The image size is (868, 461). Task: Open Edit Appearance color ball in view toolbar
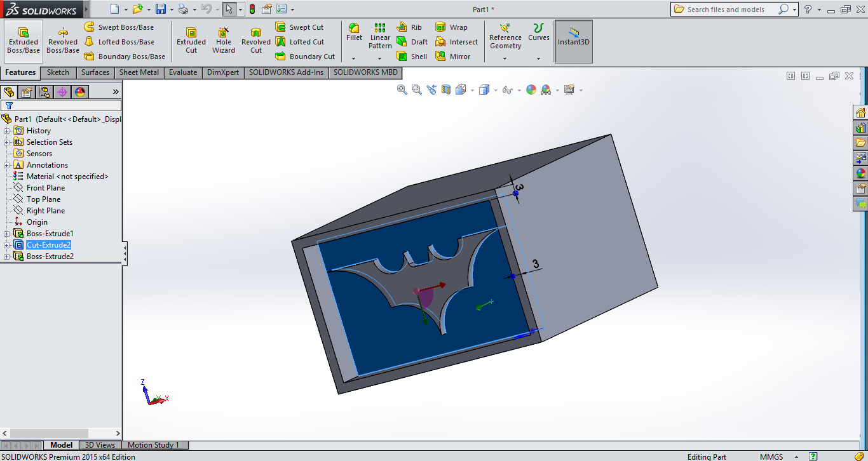coord(531,90)
